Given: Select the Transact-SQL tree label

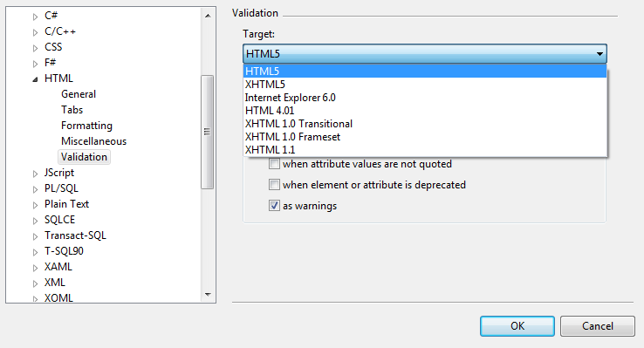Looking at the screenshot, I should pos(75,235).
